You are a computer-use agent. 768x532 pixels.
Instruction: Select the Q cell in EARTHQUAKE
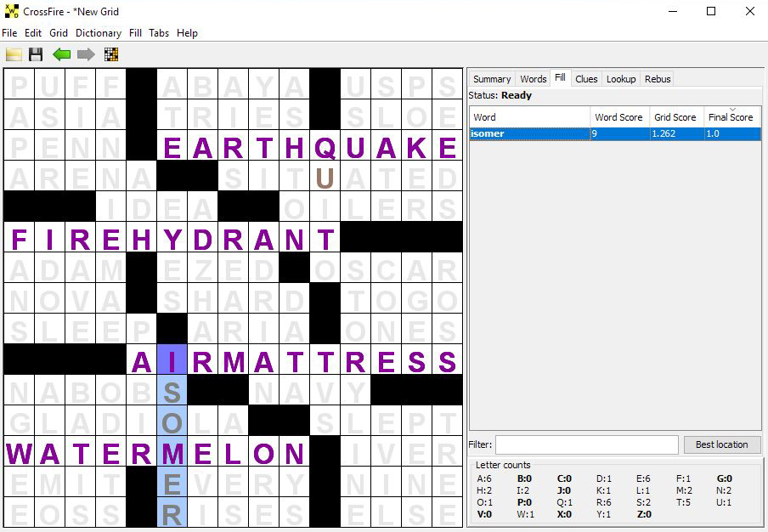coord(325,148)
